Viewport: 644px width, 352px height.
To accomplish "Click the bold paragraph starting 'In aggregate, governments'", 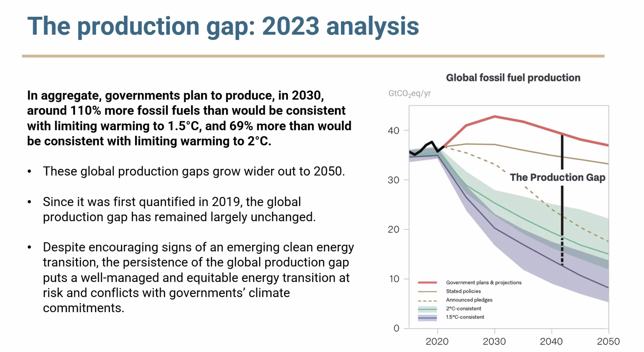I will click(189, 118).
